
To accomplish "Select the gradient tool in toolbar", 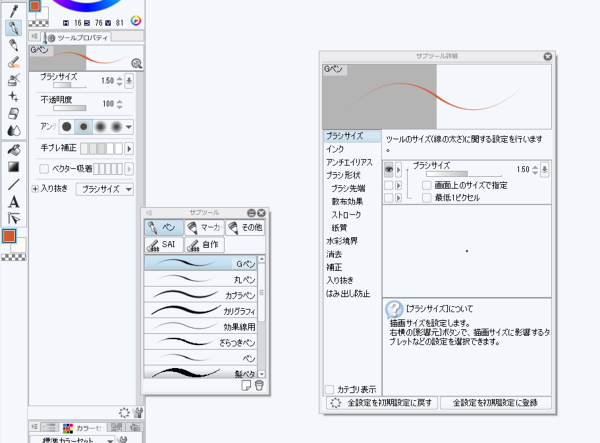I will tap(14, 166).
